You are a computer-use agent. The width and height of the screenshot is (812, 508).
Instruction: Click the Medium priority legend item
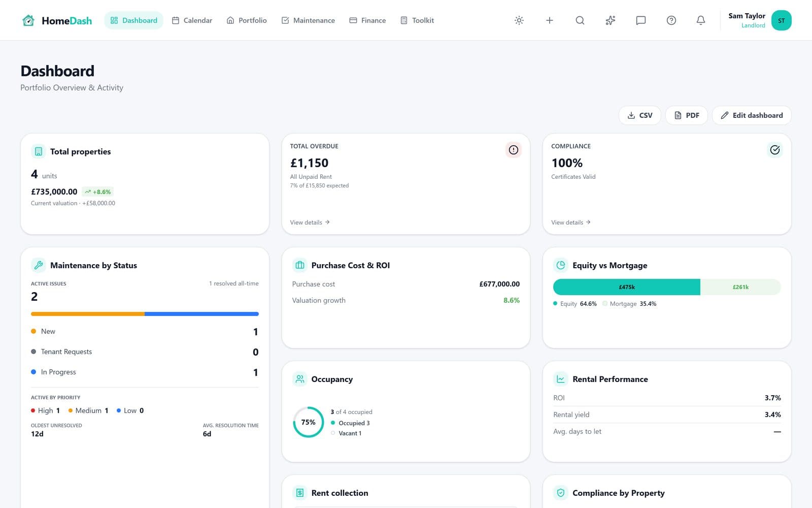[x=88, y=410]
